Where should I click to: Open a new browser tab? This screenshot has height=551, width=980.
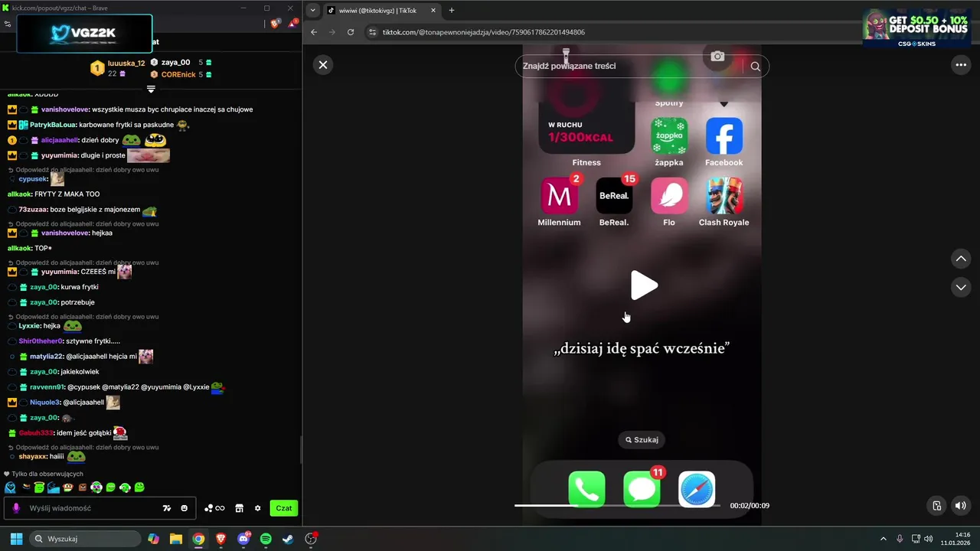(x=452, y=10)
